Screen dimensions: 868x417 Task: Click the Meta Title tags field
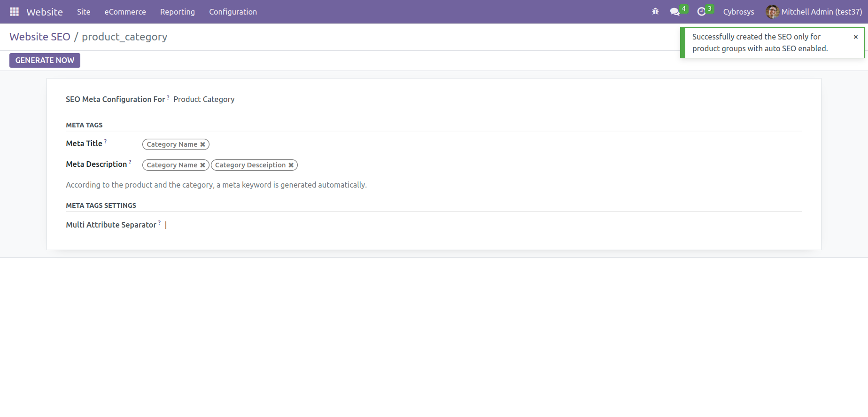472,144
